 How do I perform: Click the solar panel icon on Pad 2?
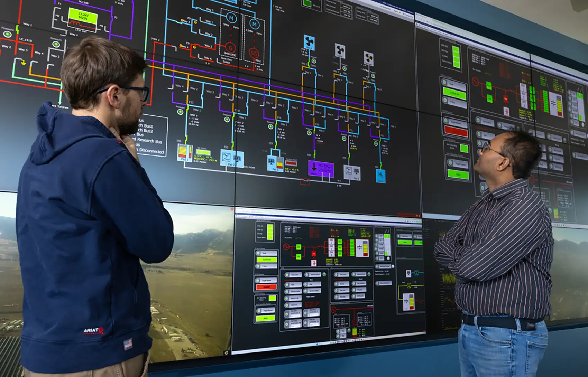click(236, 157)
